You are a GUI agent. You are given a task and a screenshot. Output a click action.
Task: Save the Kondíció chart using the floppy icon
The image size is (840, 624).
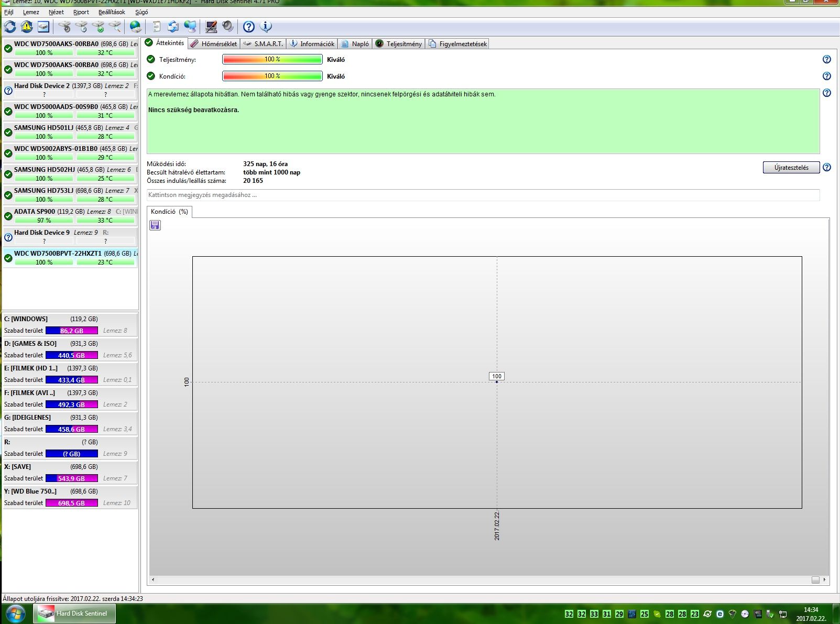point(155,225)
